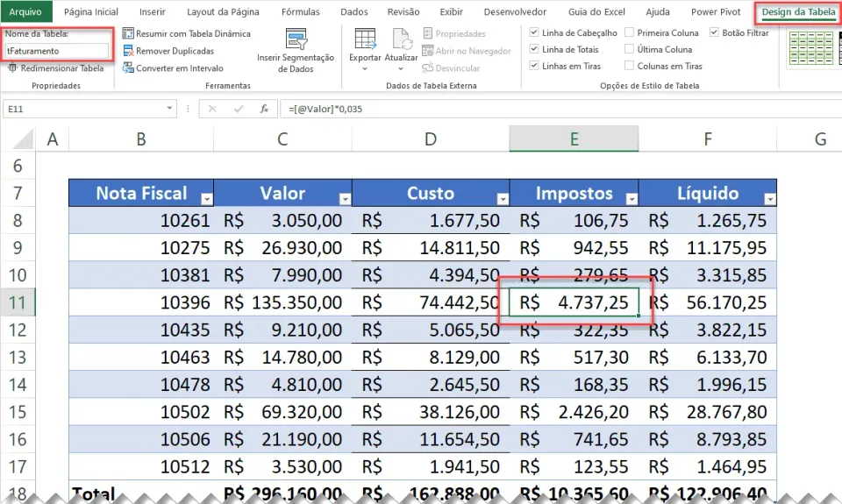Click the Desvincular icon
Screen dimensions: 842x504
pyautogui.click(x=427, y=68)
